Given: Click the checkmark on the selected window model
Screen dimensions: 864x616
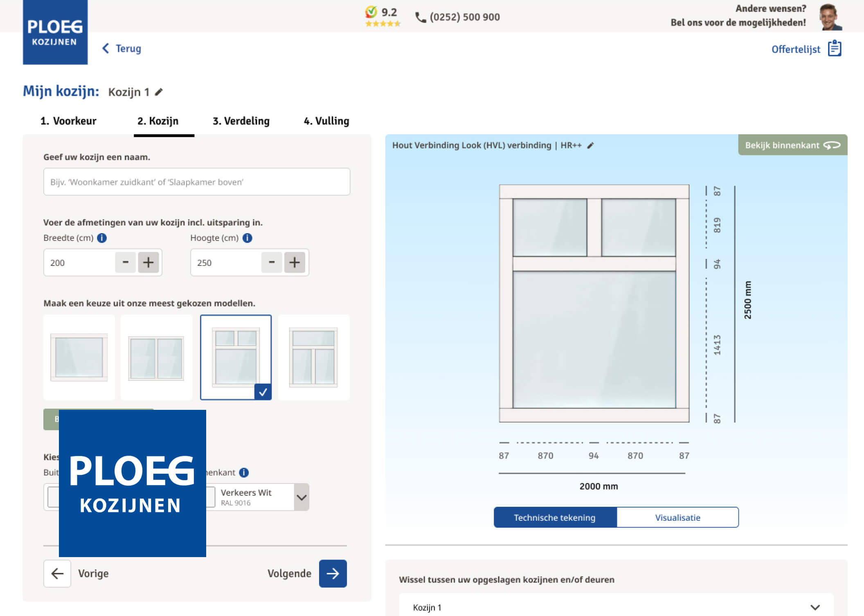Looking at the screenshot, I should click(264, 393).
